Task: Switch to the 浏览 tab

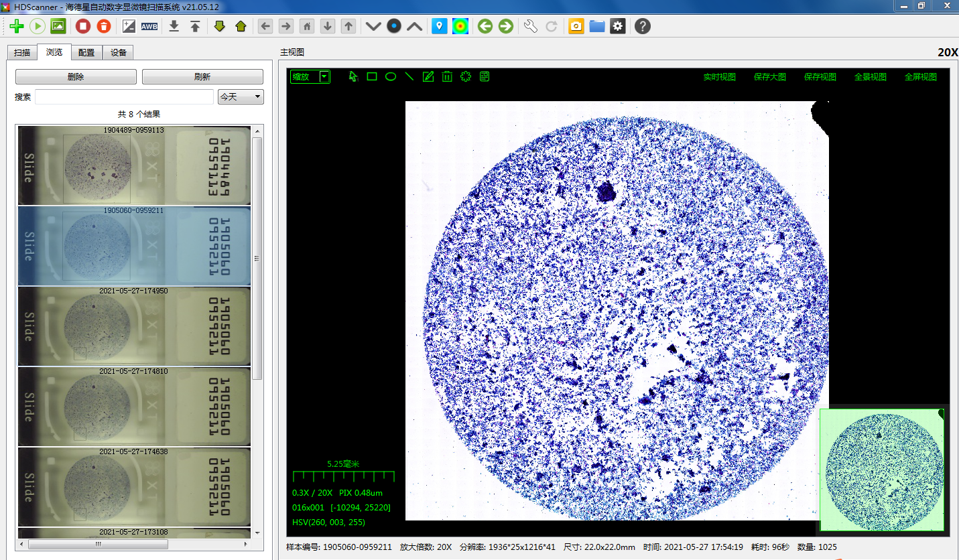Action: pyautogui.click(x=54, y=52)
